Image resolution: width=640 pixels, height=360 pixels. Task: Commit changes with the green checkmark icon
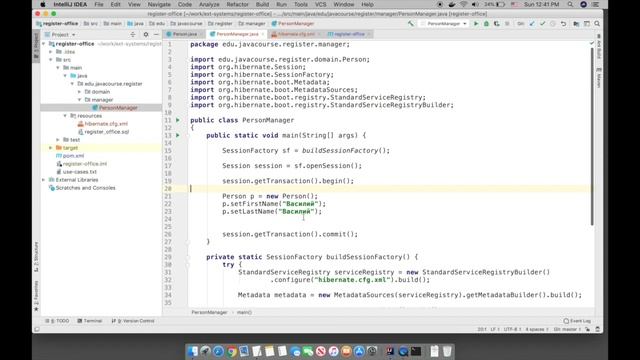tap(542, 24)
